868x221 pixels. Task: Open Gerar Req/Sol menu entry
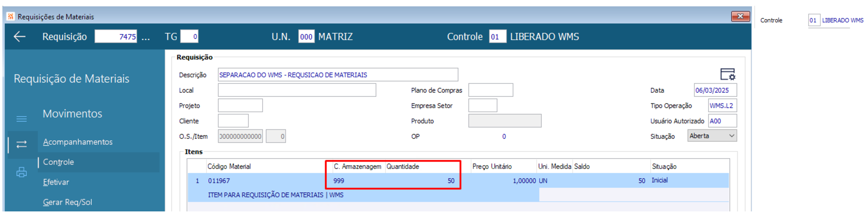(x=68, y=202)
